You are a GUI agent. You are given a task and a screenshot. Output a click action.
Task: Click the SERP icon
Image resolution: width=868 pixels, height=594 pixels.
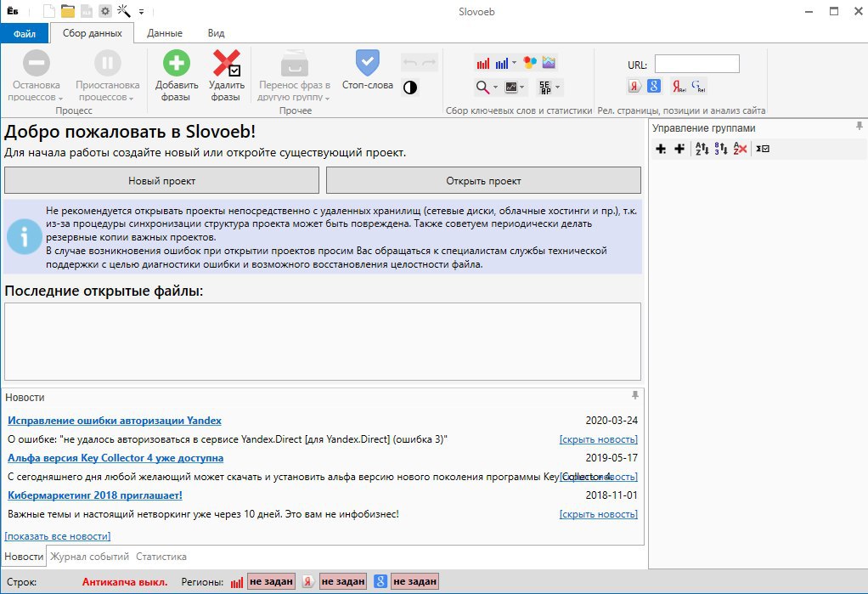545,87
